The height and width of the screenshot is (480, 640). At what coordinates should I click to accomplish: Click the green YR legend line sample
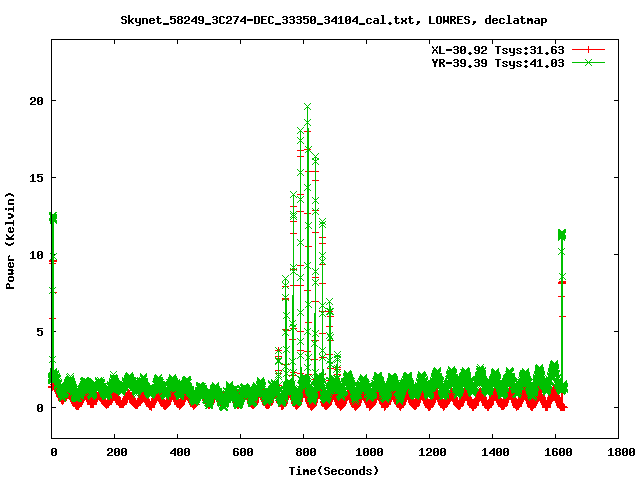[588, 62]
